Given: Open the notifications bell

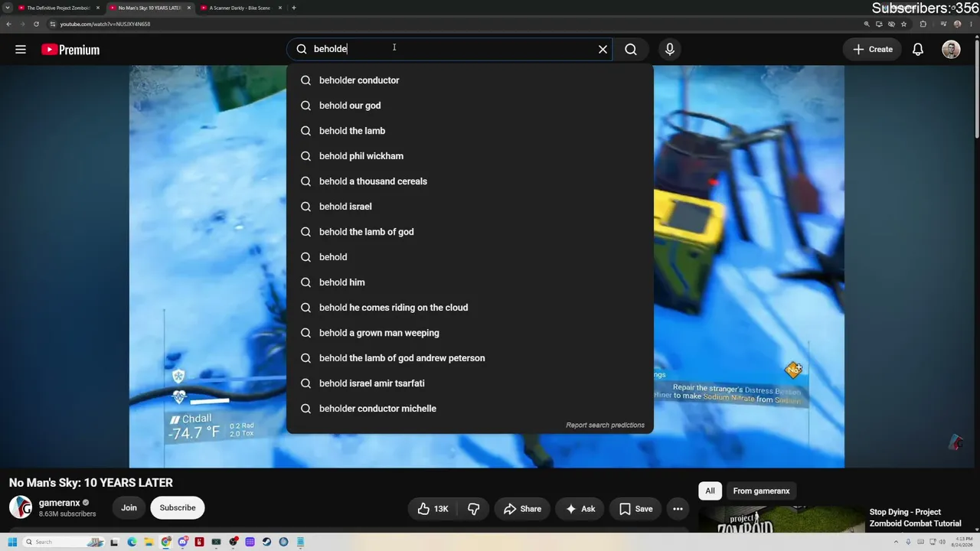Looking at the screenshot, I should pos(918,49).
